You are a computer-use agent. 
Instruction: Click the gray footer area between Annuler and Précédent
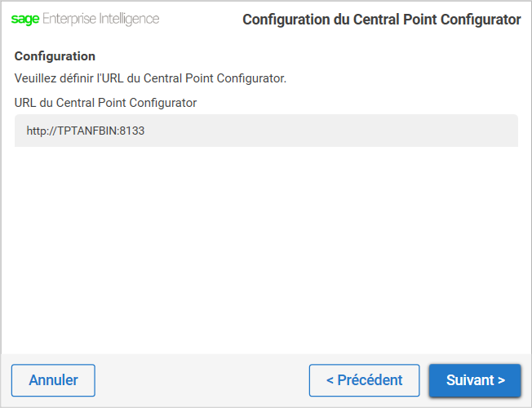tap(202, 380)
